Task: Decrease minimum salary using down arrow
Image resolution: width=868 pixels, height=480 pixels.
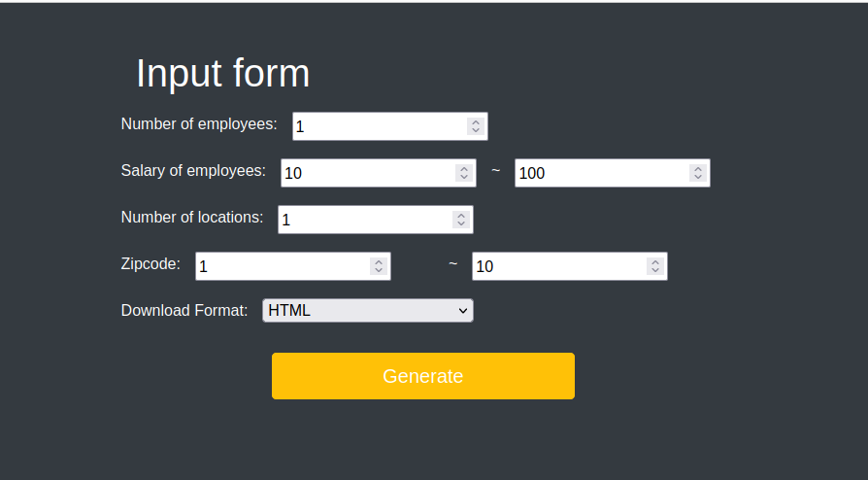Action: click(464, 177)
